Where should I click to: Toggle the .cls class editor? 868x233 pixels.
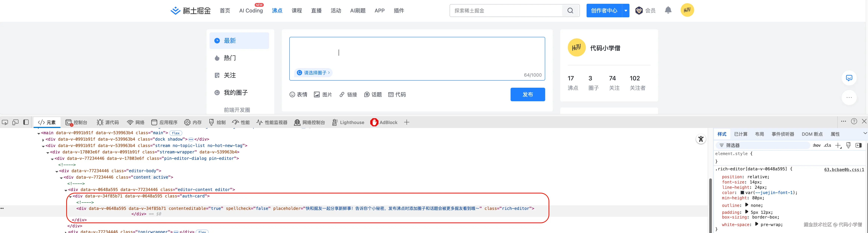pos(827,145)
